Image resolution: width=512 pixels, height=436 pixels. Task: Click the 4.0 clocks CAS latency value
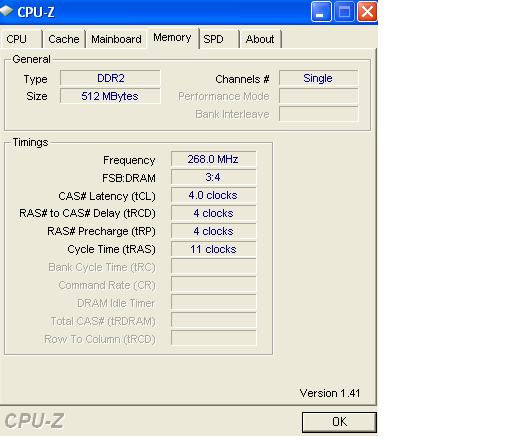tap(213, 195)
